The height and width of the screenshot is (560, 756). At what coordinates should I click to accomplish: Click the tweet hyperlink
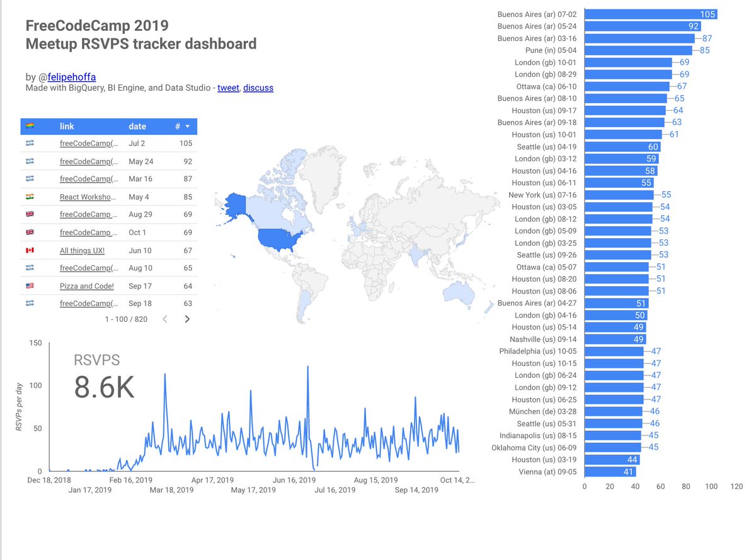point(228,88)
